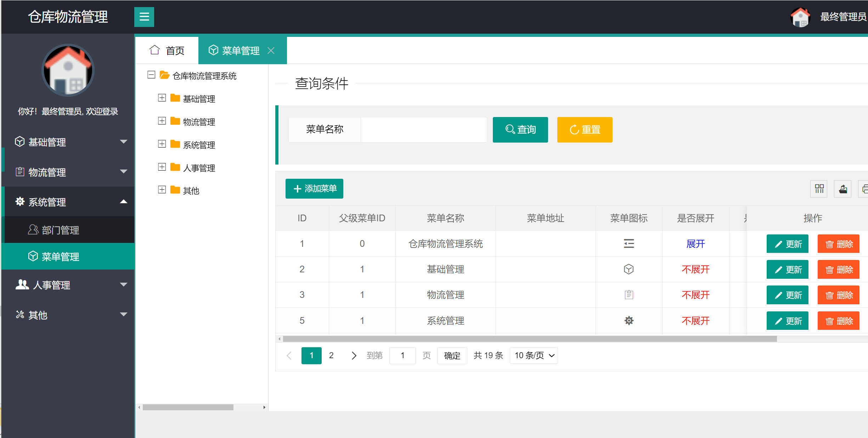The image size is (868, 438).
Task: Expand the 基础管理 sidebar menu arrow
Action: pos(124,142)
